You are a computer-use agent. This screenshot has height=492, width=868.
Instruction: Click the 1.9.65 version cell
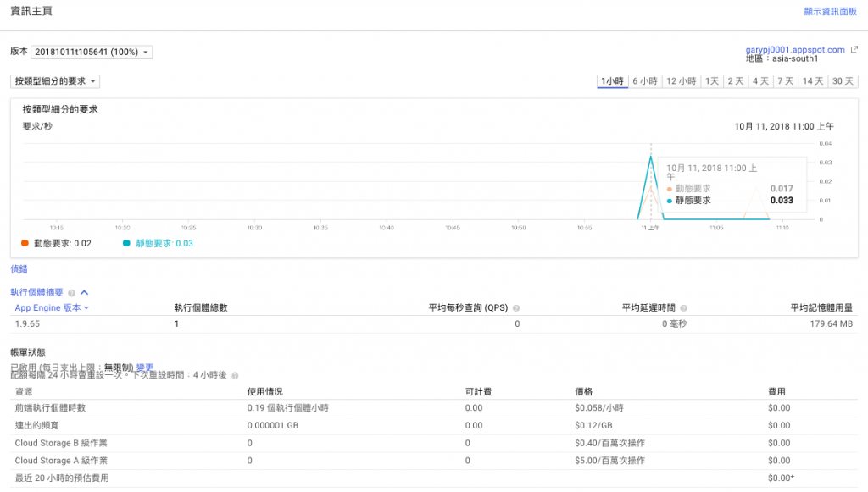click(x=27, y=324)
